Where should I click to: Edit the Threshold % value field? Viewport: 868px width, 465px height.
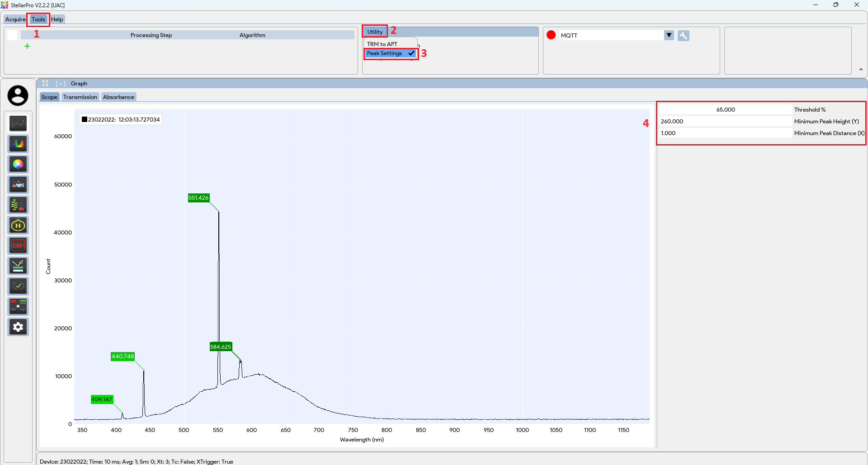pos(725,109)
